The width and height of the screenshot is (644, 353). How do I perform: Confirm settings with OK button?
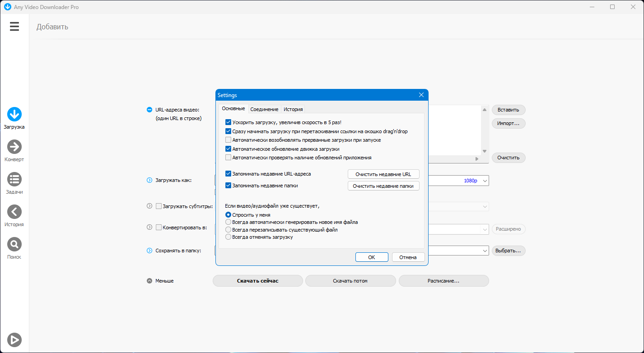372,257
